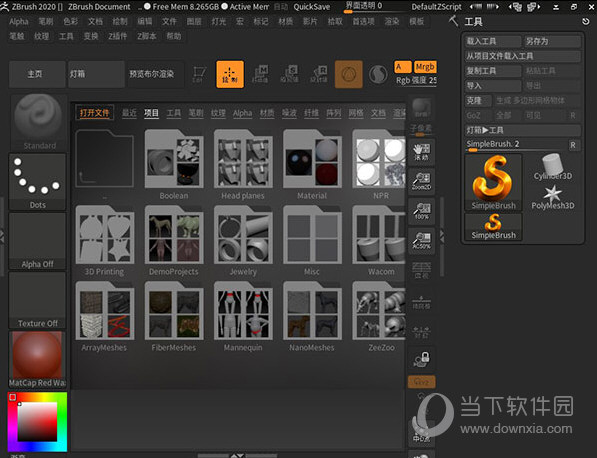Toggle the orange A channel button
The height and width of the screenshot is (458, 597).
[403, 67]
